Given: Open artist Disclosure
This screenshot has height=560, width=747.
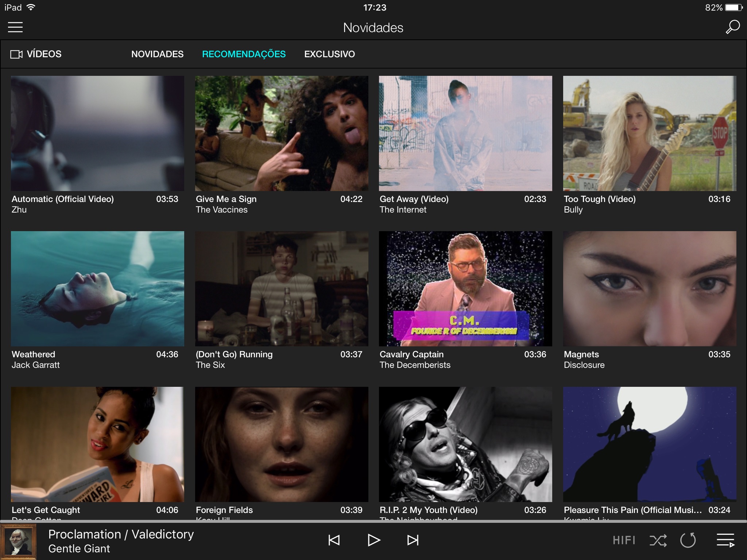Looking at the screenshot, I should 584,365.
